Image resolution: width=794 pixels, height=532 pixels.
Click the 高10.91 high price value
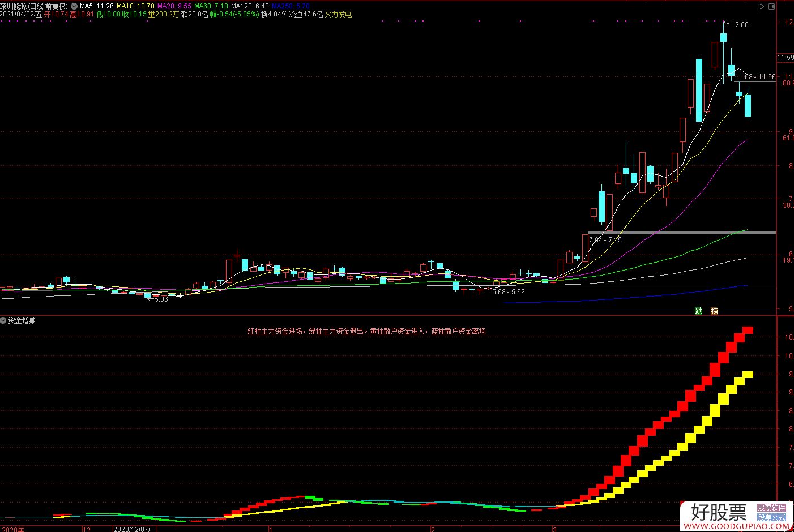coord(82,14)
